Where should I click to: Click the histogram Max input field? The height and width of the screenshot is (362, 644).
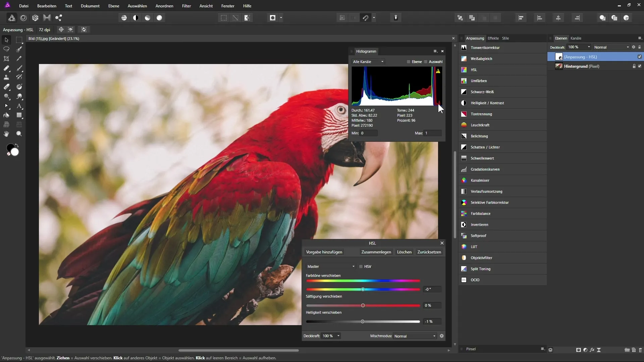[x=432, y=133]
